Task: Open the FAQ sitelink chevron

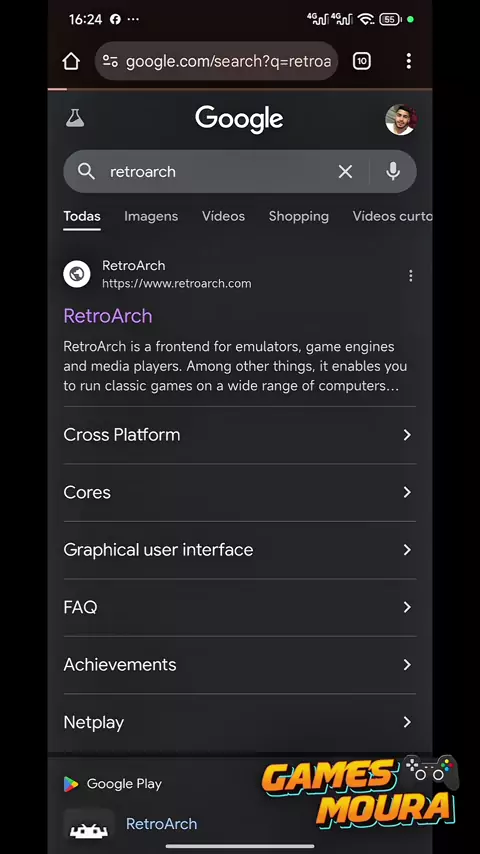Action: point(407,607)
